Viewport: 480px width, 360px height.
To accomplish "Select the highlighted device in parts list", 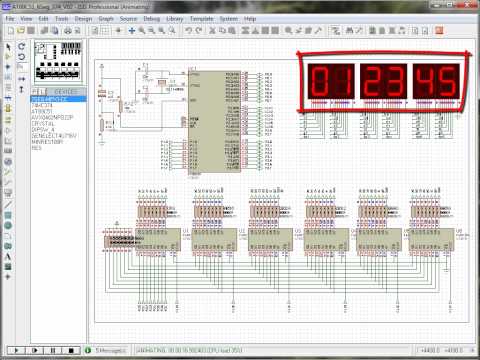I will pos(59,99).
